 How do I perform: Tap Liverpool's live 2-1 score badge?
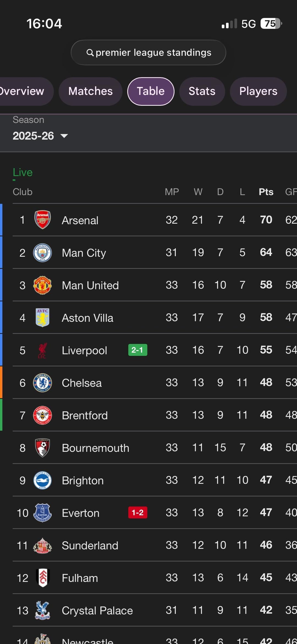(137, 350)
